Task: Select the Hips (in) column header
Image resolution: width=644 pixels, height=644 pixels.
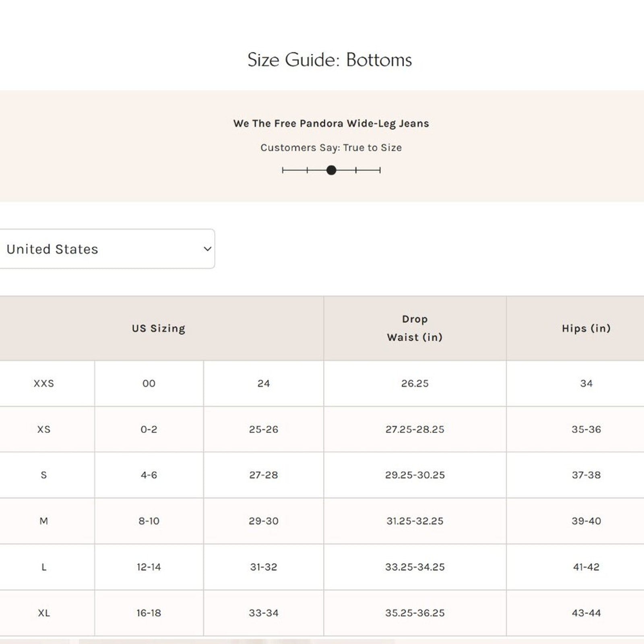Action: click(586, 328)
